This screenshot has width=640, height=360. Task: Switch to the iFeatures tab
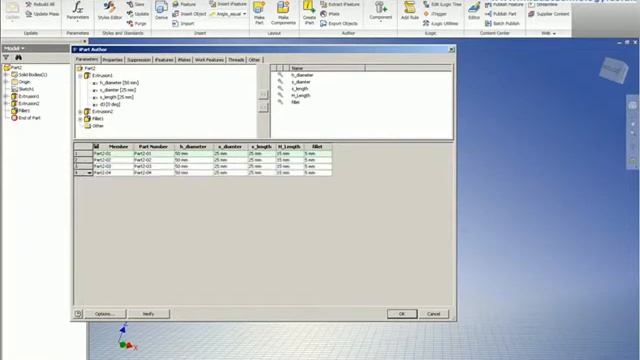164,60
